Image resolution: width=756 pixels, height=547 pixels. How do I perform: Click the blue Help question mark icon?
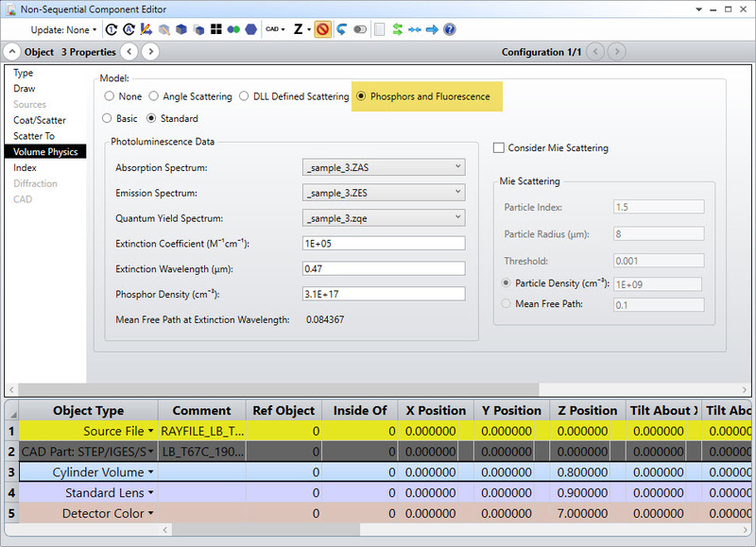[450, 29]
